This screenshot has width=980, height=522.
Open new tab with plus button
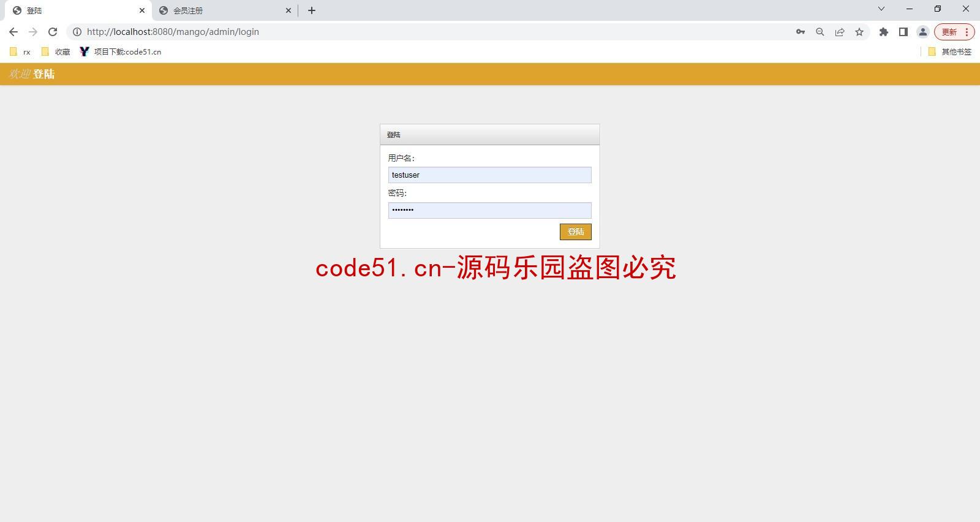[312, 10]
